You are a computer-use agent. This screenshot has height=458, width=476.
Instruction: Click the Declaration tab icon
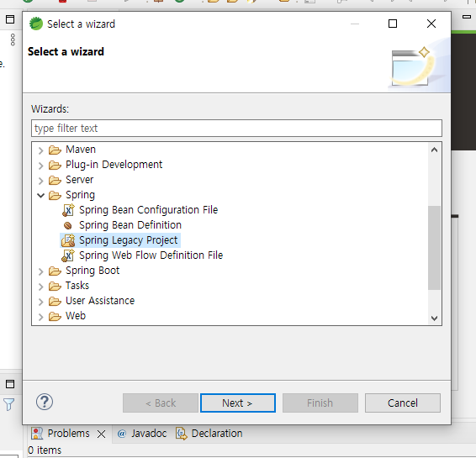(182, 434)
